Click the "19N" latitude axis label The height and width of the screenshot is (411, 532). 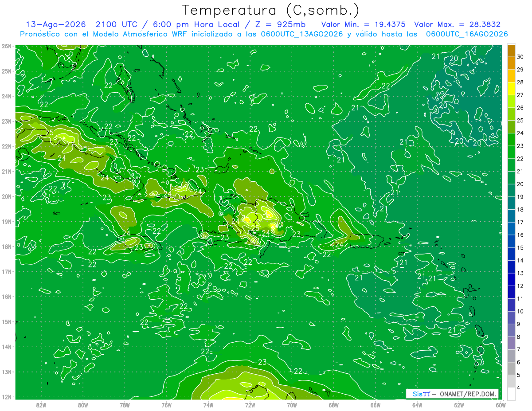tap(6, 221)
